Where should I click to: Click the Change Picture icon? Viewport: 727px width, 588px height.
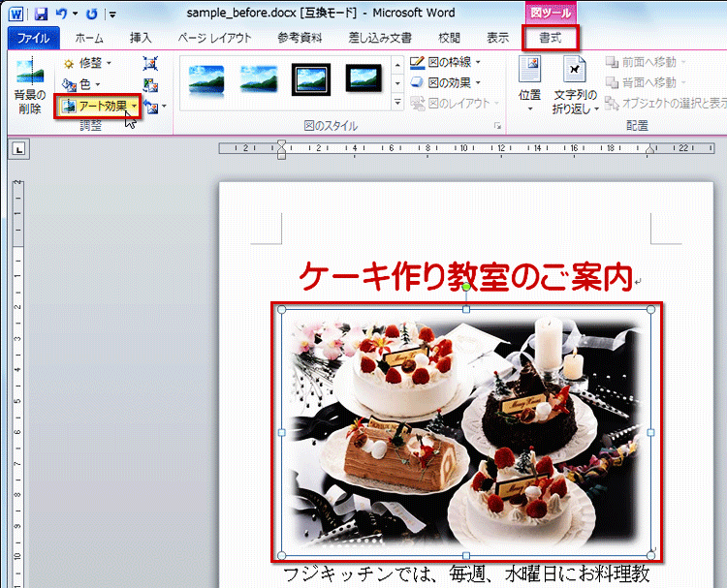(x=150, y=85)
